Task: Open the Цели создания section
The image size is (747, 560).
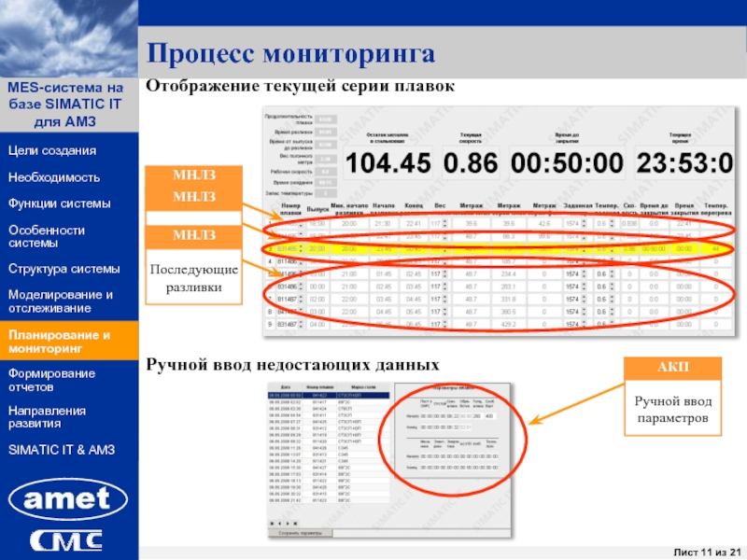Action: tap(52, 150)
